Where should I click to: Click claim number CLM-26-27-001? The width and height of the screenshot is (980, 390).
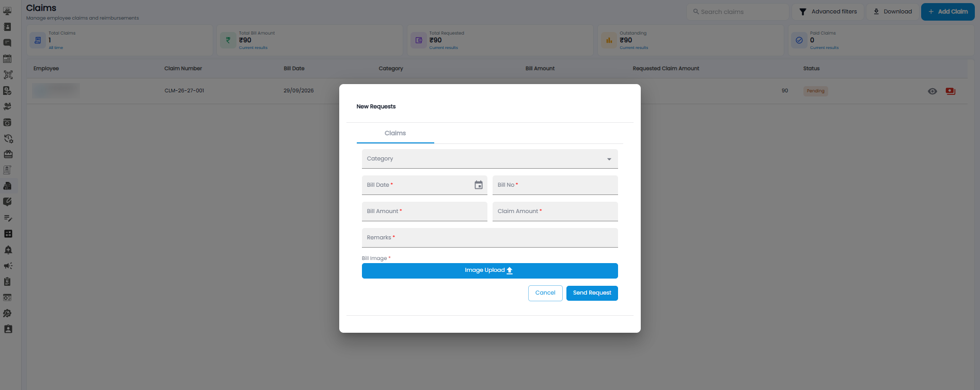pyautogui.click(x=184, y=91)
